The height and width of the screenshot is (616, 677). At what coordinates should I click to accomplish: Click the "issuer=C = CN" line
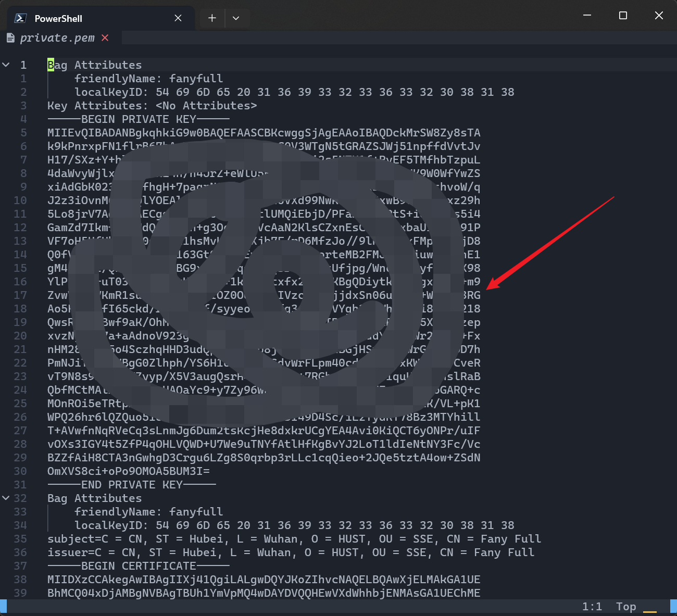[x=291, y=552]
